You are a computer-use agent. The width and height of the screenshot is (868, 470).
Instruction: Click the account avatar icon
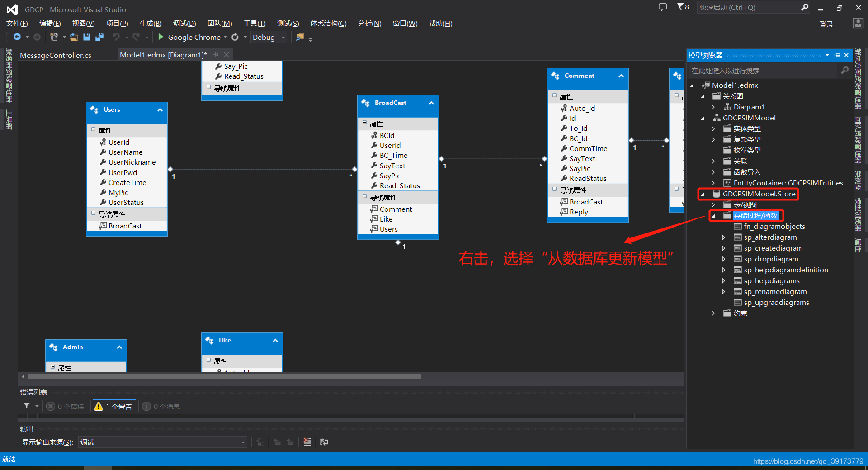[858, 24]
